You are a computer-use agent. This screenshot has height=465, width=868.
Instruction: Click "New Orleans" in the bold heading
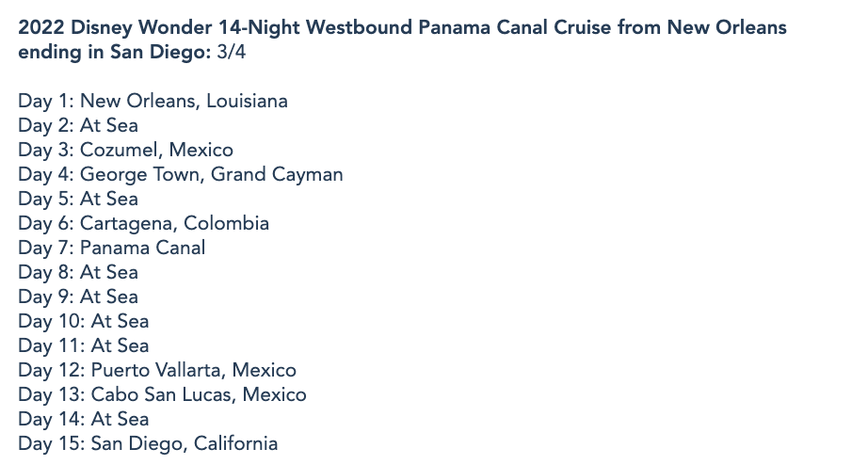click(726, 28)
